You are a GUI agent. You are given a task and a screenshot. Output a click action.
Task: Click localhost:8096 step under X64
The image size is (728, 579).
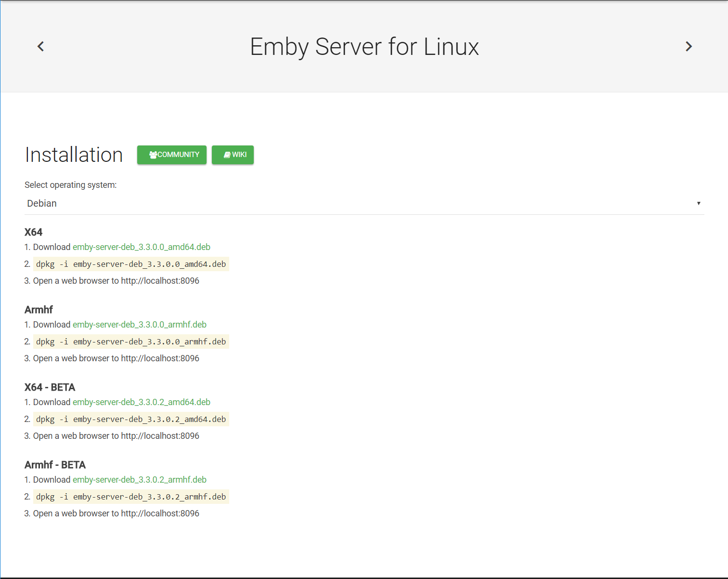[x=116, y=281]
